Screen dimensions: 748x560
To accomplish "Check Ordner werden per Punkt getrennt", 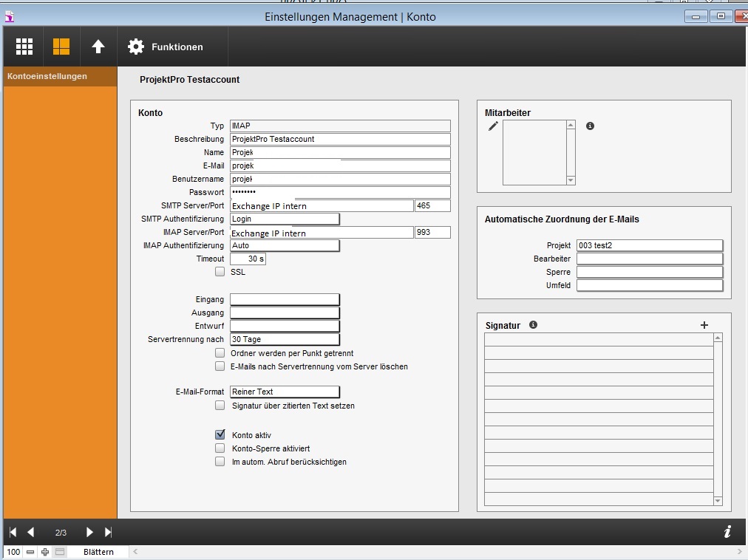I will coord(220,353).
